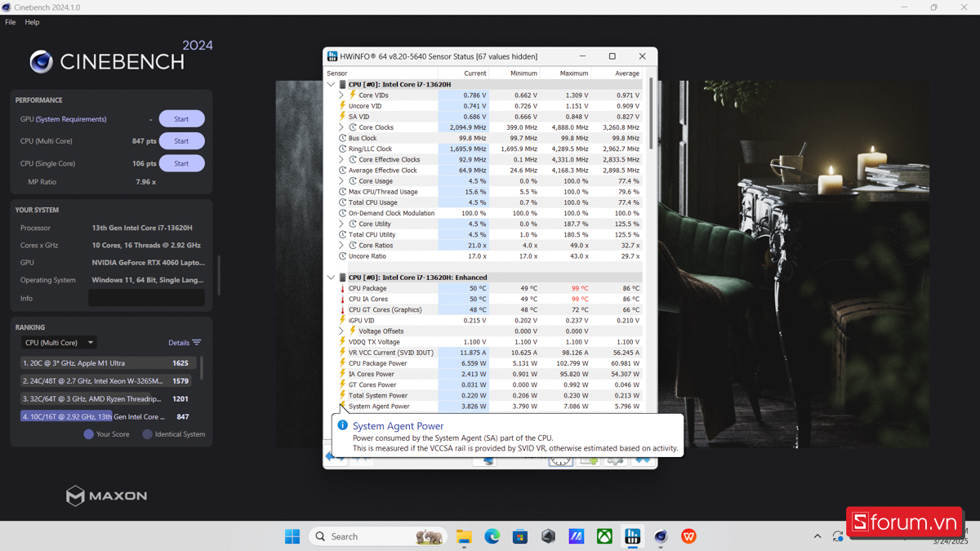Open the GPU System Requirements link
The width and height of the screenshot is (980, 551).
click(71, 119)
